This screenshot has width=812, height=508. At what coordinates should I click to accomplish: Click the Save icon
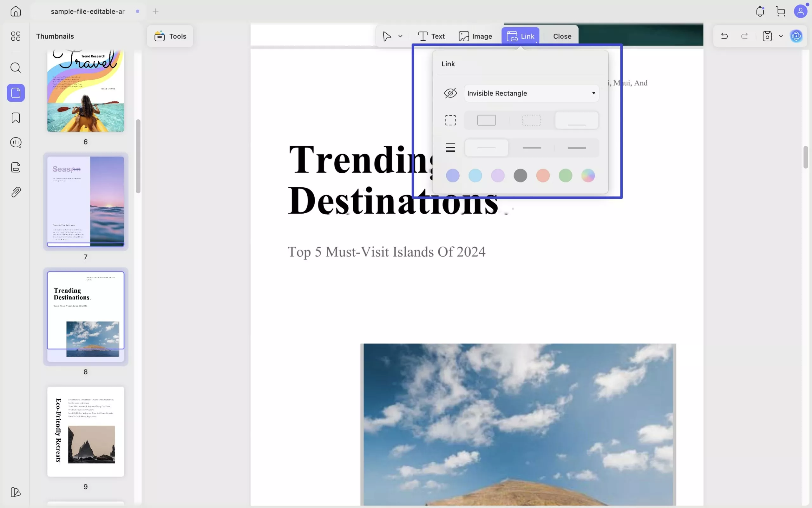point(767,36)
